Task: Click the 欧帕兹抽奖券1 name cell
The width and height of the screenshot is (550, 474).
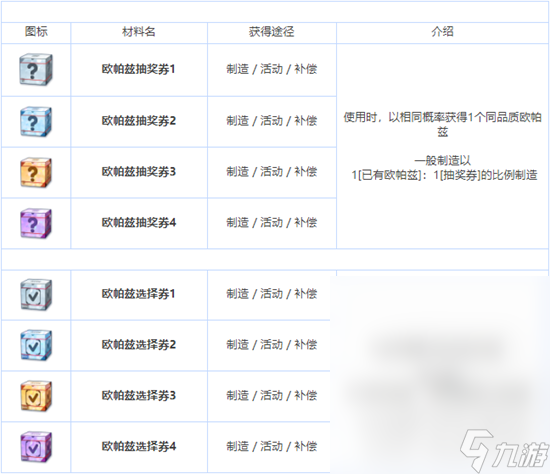Action: point(139,69)
